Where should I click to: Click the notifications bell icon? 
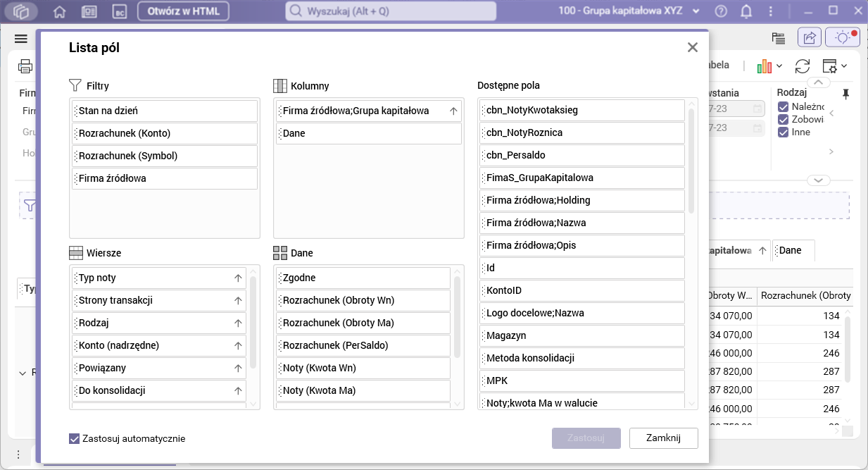[746, 11]
